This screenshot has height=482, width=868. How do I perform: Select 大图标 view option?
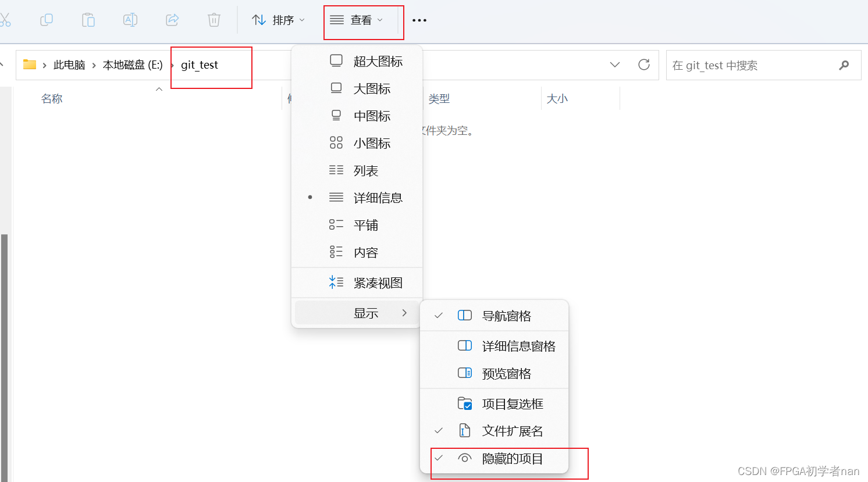tap(357, 88)
